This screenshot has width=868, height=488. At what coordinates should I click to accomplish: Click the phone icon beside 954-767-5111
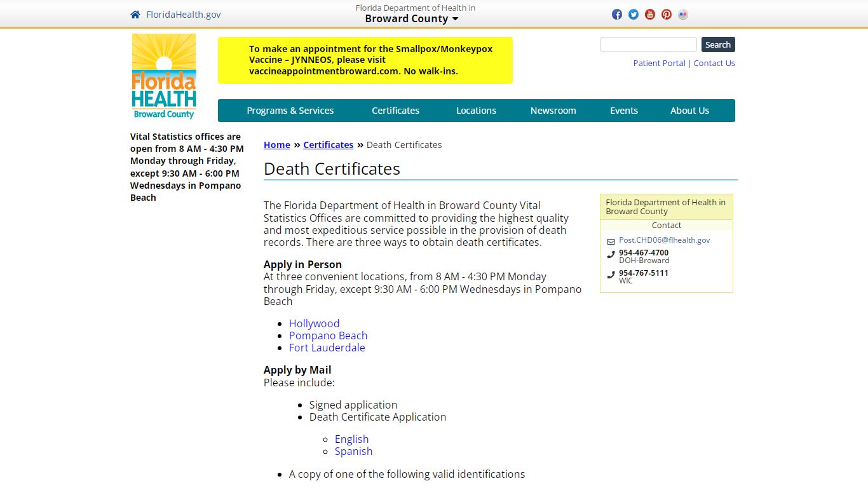coord(611,274)
